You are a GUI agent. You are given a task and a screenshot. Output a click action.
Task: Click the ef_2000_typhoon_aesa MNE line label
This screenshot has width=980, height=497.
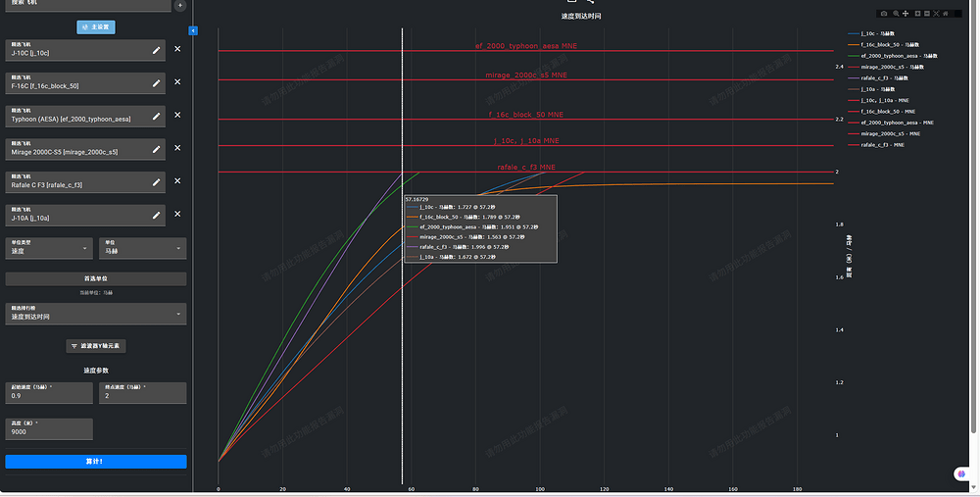tap(525, 46)
